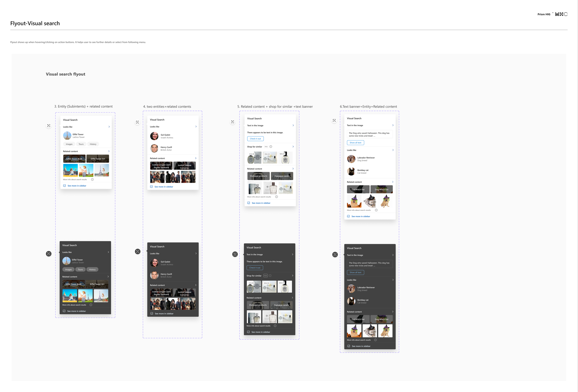Click the visual search icon beside the light Eiffel Tower flyout
This screenshot has width=578, height=392.
click(49, 126)
